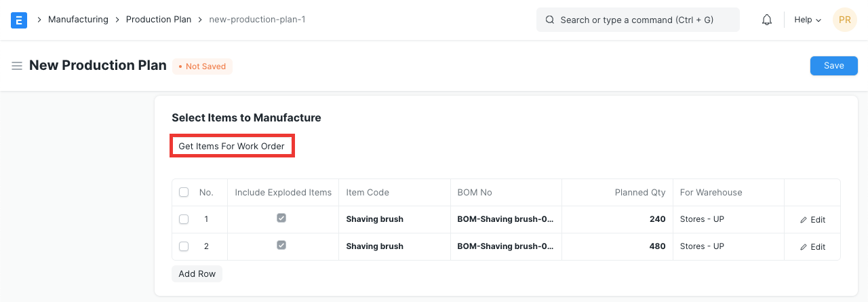
Task: Edit row 2 using pencil Edit
Action: coord(812,247)
